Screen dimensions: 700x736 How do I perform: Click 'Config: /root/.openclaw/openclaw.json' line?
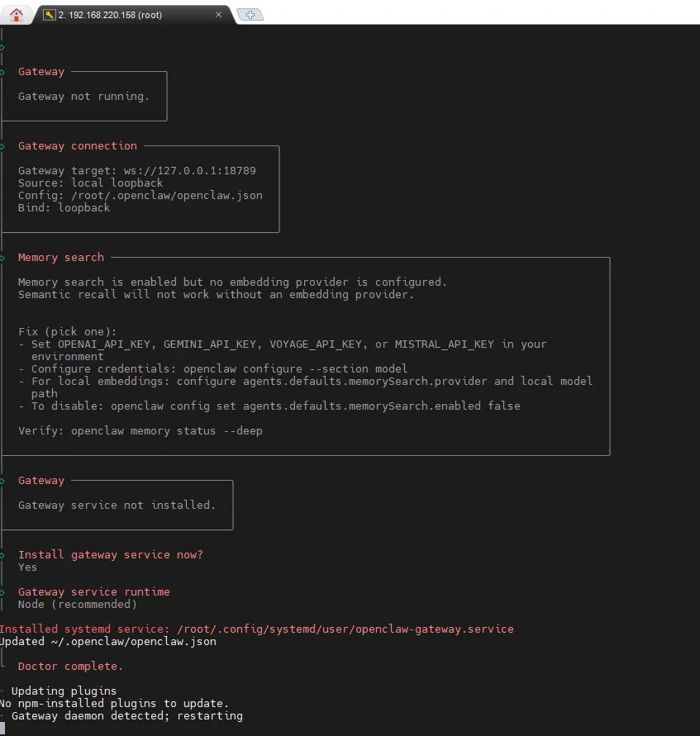(x=140, y=195)
